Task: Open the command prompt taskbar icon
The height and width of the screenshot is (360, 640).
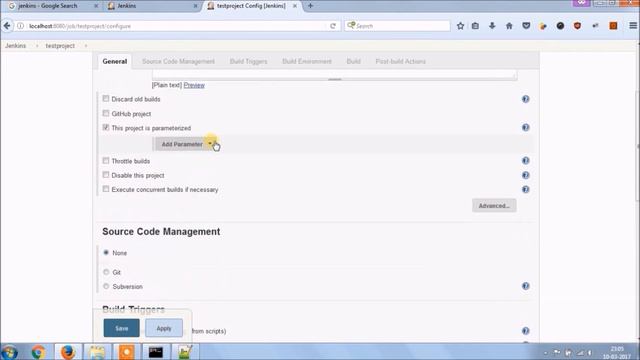Action: coord(156,352)
